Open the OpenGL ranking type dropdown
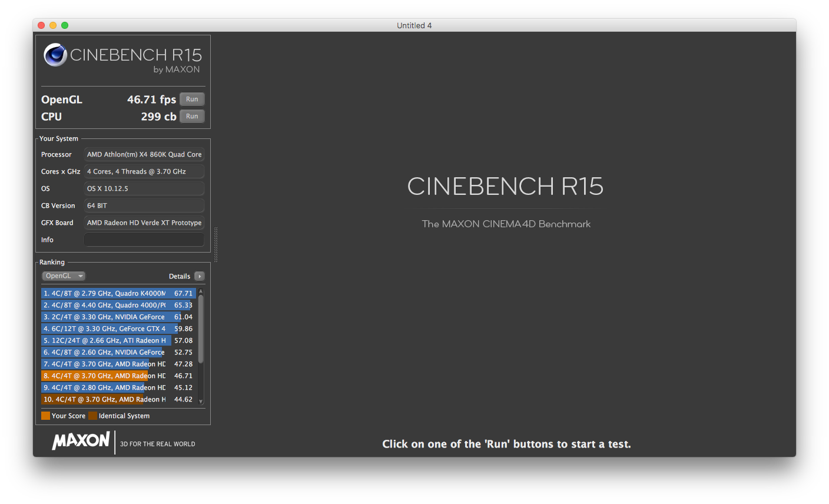Screen dimensions: 829x504 [x=64, y=276]
